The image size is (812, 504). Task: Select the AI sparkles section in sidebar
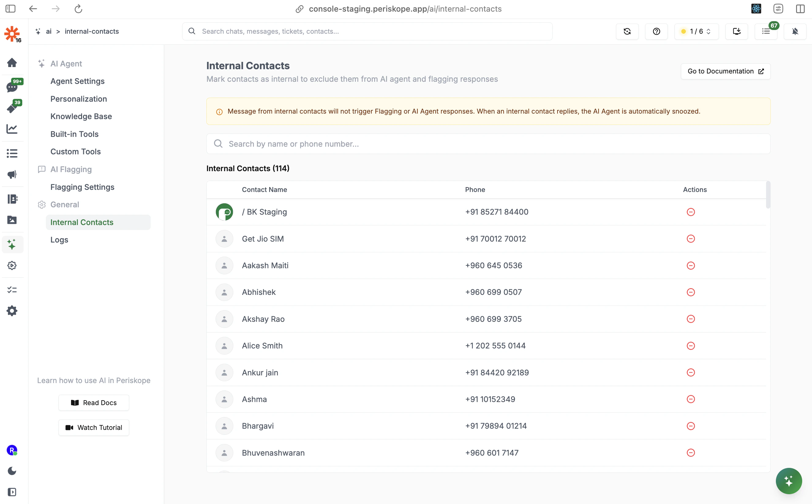[x=12, y=244]
